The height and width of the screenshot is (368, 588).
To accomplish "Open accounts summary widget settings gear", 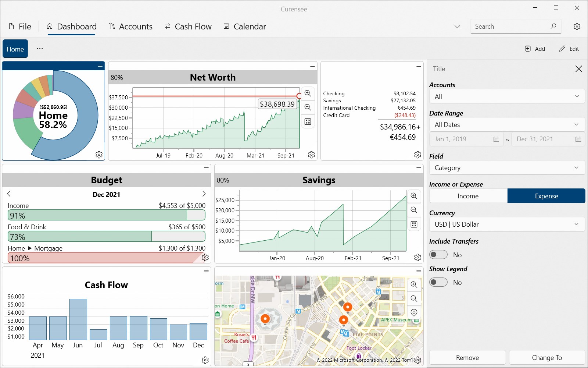I will pyautogui.click(x=417, y=155).
